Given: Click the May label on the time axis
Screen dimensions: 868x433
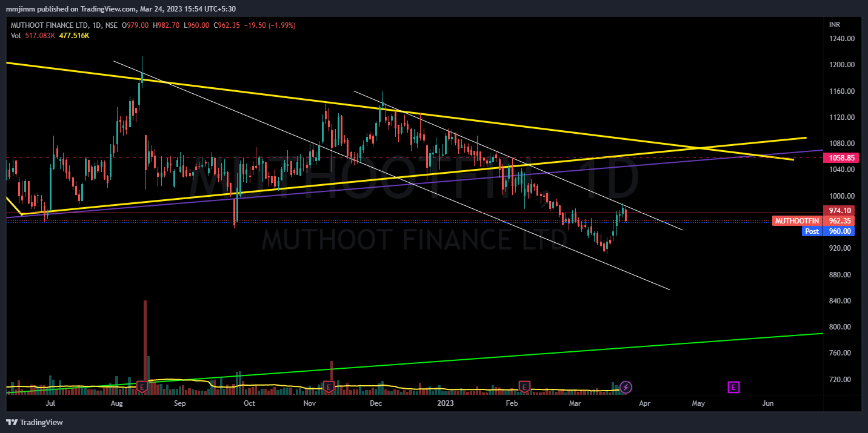Looking at the screenshot, I should tap(698, 403).
